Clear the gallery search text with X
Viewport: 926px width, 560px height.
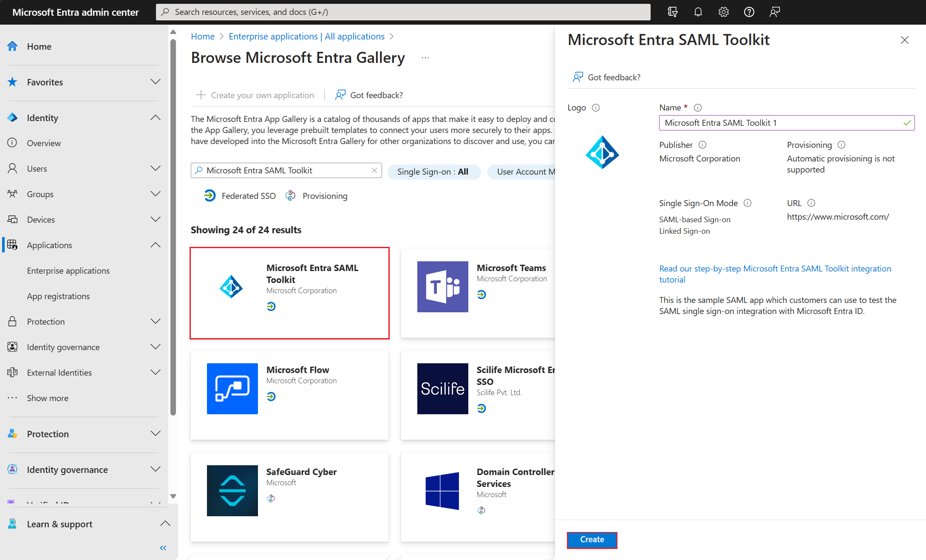pyautogui.click(x=374, y=170)
